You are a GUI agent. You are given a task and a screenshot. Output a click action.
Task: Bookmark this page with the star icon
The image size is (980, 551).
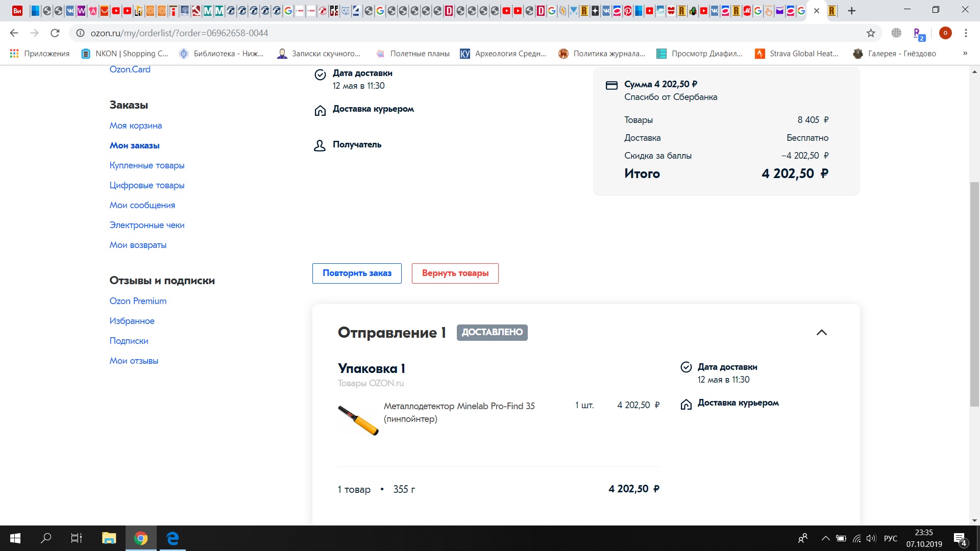[871, 33]
